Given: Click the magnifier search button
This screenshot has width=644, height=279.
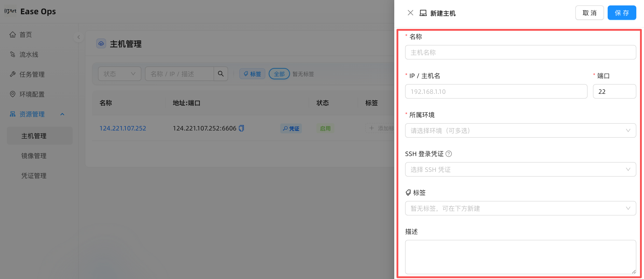Looking at the screenshot, I should (x=220, y=73).
